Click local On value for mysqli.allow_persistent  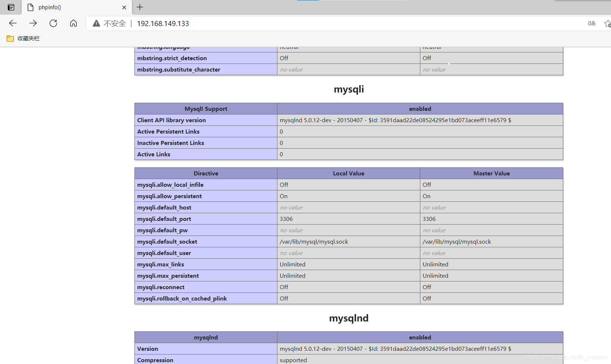[x=284, y=196]
